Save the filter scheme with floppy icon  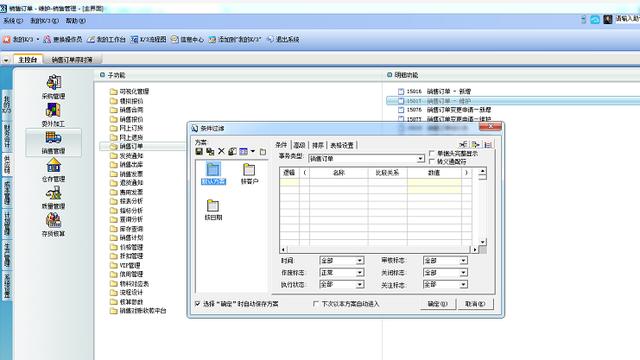point(199,151)
